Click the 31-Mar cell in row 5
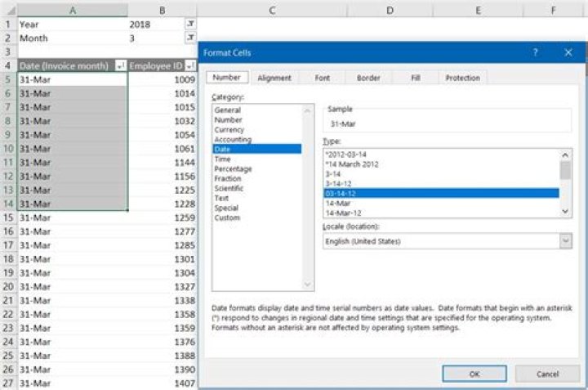Screen dimensions: 588x390 pos(73,79)
